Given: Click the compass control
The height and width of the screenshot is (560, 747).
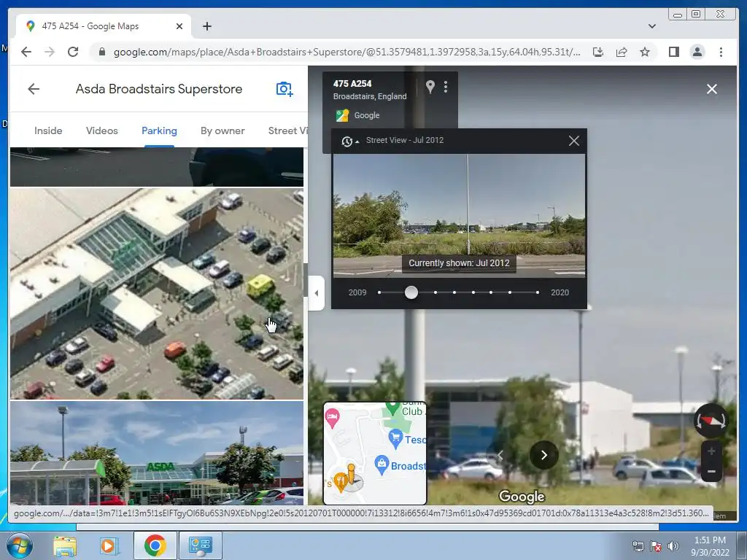Looking at the screenshot, I should point(711,421).
